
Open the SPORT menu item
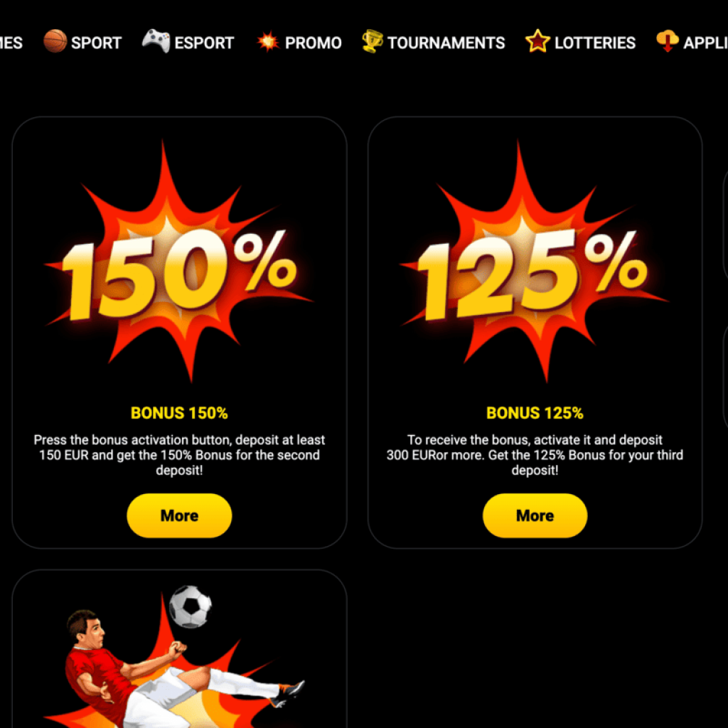[96, 43]
